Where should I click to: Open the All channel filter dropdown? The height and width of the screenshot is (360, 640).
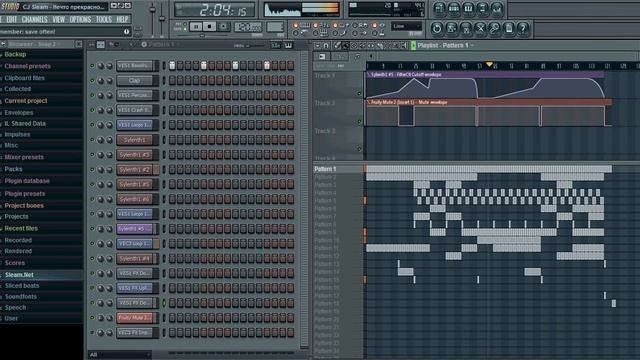click(120, 355)
